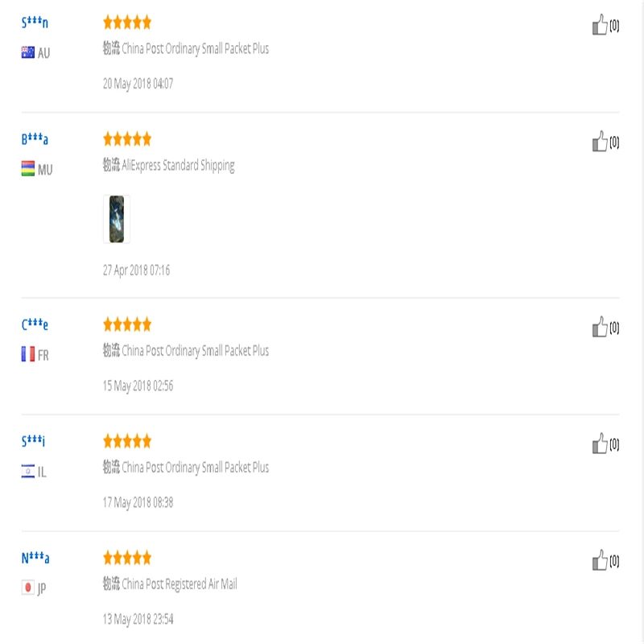Click the Japanese flag icon
Image resolution: width=644 pixels, height=644 pixels.
coord(28,588)
